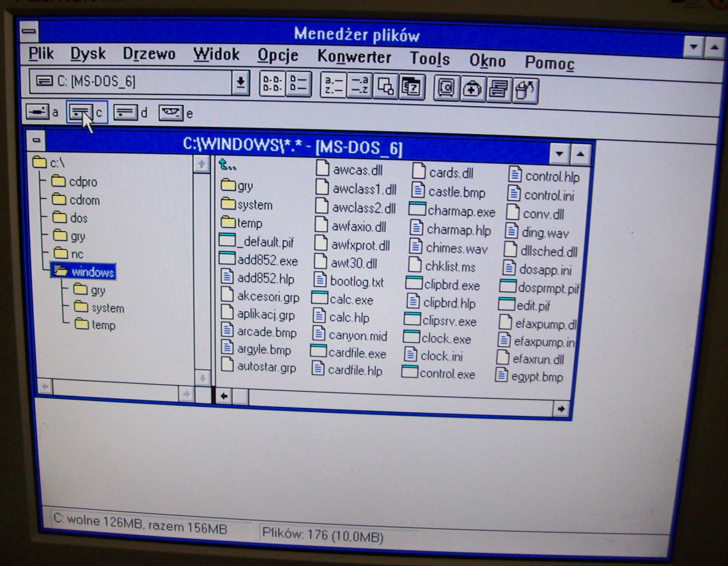The width and height of the screenshot is (728, 566).
Task: Click the up-directory arrow in file list
Action: pos(228,165)
